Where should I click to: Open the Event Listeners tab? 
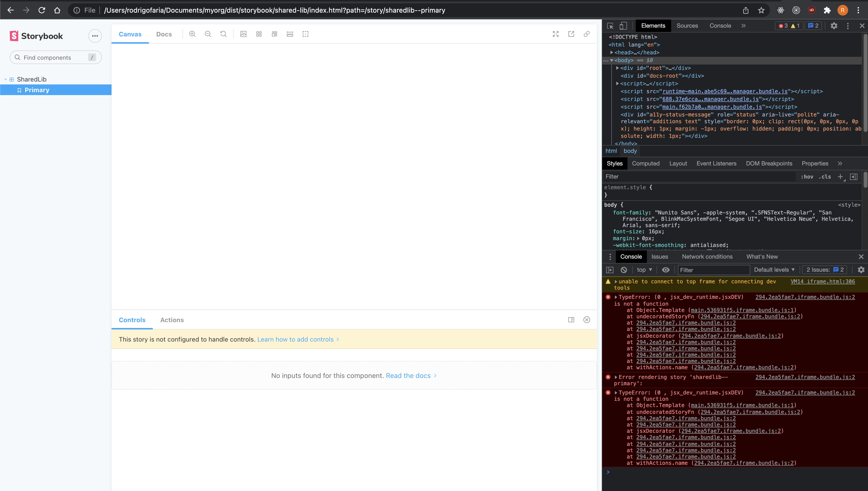click(716, 164)
